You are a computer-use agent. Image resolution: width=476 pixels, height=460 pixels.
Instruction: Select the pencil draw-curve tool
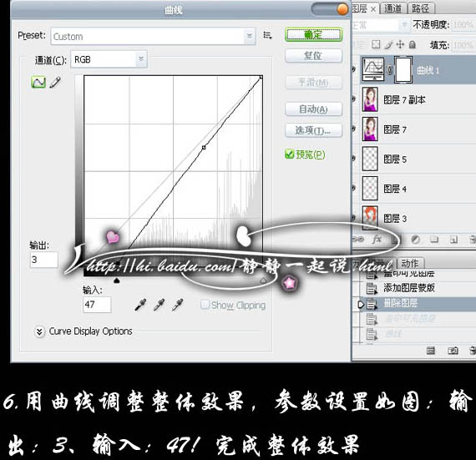[x=55, y=82]
